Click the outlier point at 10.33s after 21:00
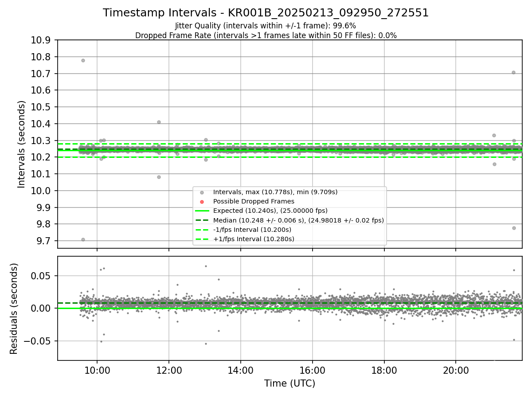The image size is (532, 399). 494,135
